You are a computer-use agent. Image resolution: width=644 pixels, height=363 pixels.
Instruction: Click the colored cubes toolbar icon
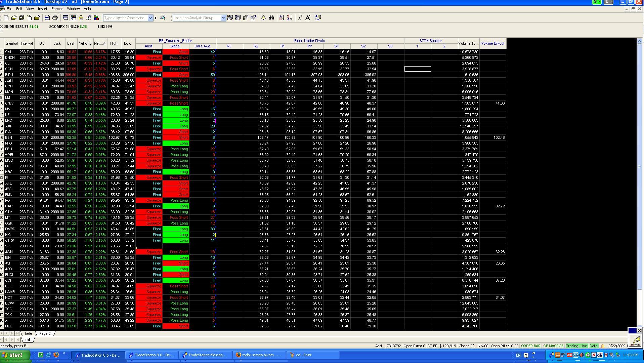coord(96,18)
